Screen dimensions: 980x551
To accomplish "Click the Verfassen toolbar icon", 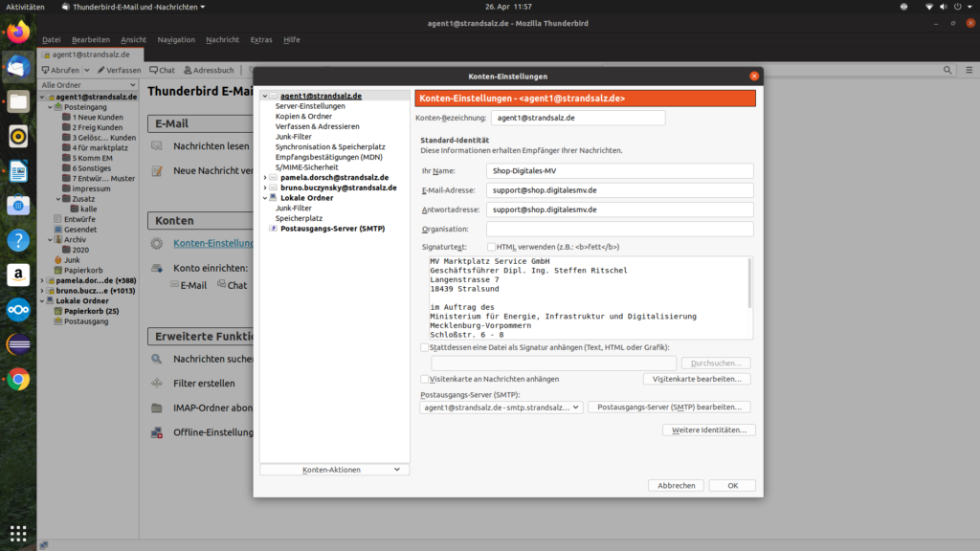I will tap(118, 70).
